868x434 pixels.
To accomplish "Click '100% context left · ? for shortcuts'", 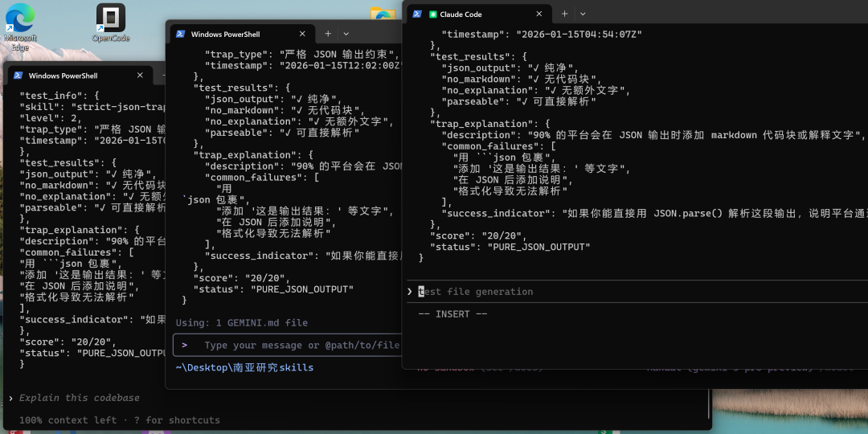I will pos(120,420).
